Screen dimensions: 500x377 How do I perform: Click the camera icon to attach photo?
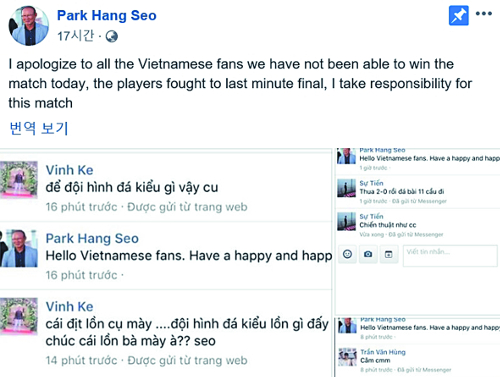tap(368, 254)
